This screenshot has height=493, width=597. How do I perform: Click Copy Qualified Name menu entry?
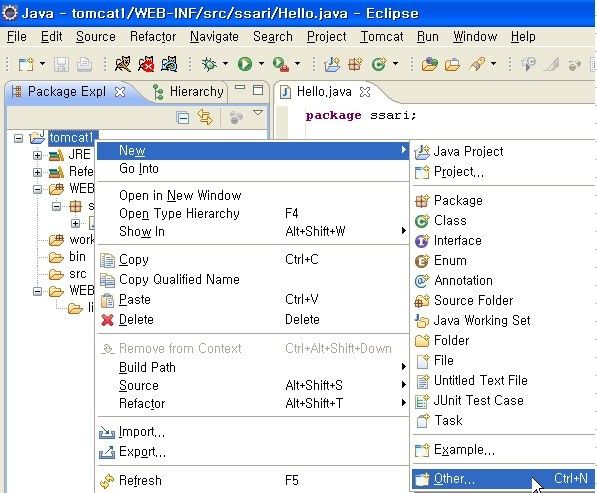pyautogui.click(x=253, y=279)
